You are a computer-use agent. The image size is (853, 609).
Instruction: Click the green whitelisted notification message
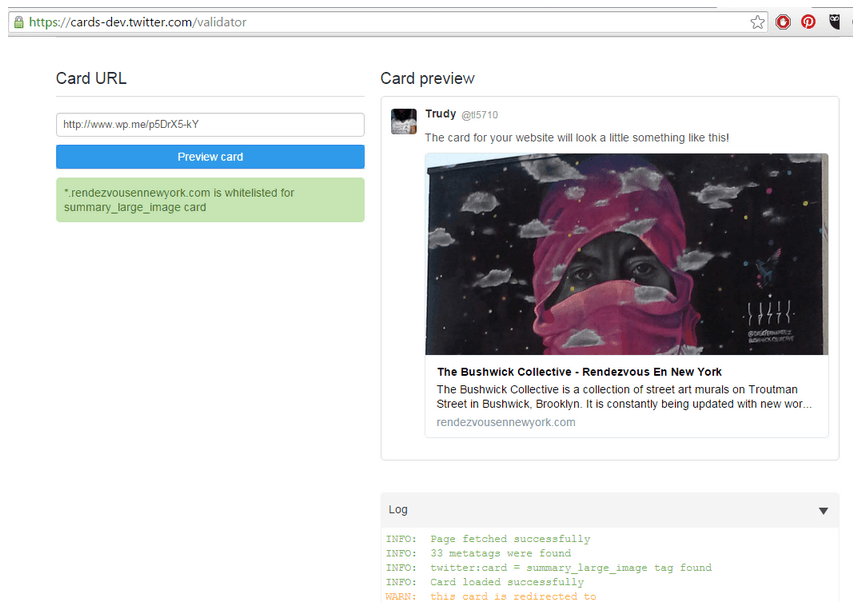coord(210,200)
